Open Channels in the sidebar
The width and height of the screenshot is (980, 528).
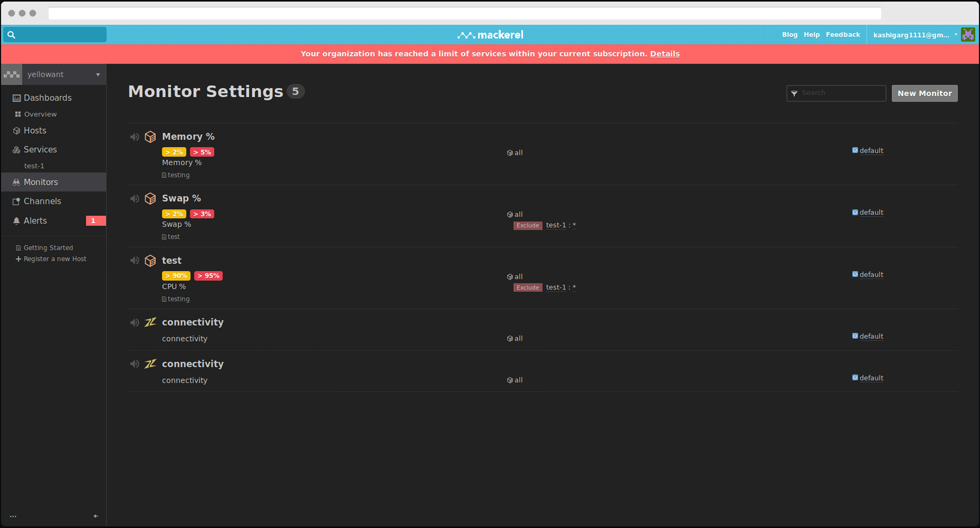pyautogui.click(x=42, y=201)
